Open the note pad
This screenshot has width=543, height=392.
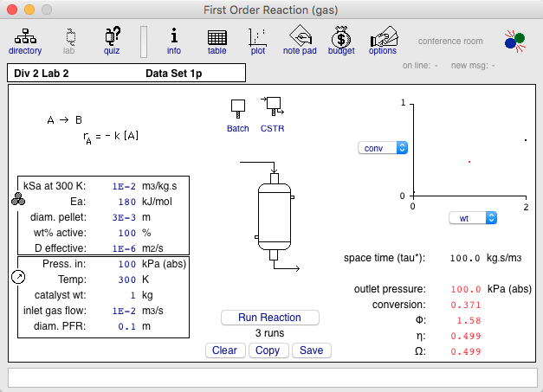click(300, 42)
